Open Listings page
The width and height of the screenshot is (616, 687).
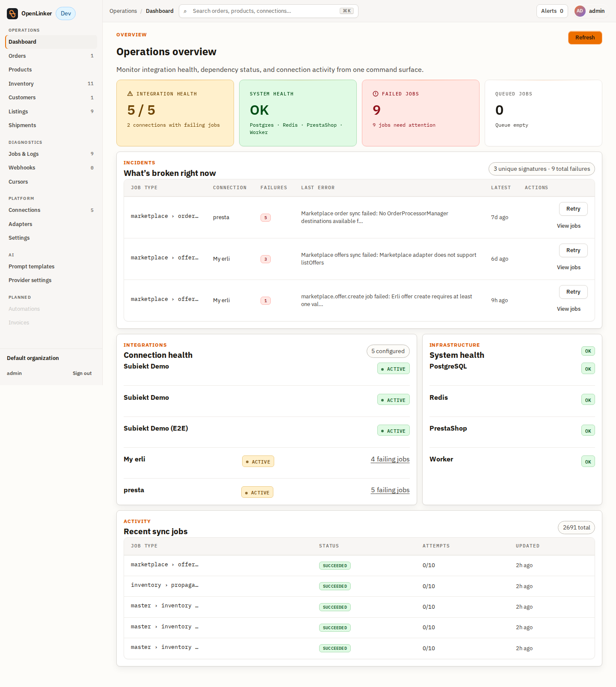coord(51,111)
